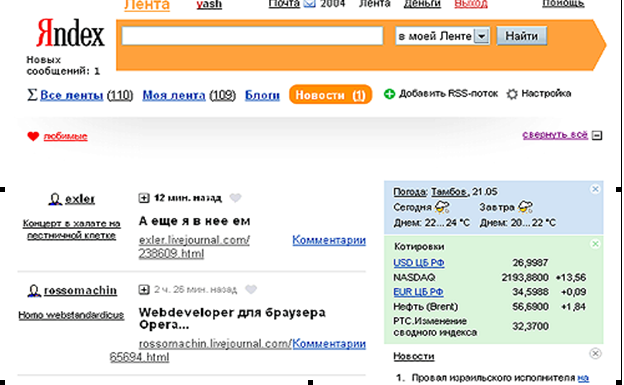Click the Найти search button
This screenshot has width=624, height=385.
click(x=521, y=36)
